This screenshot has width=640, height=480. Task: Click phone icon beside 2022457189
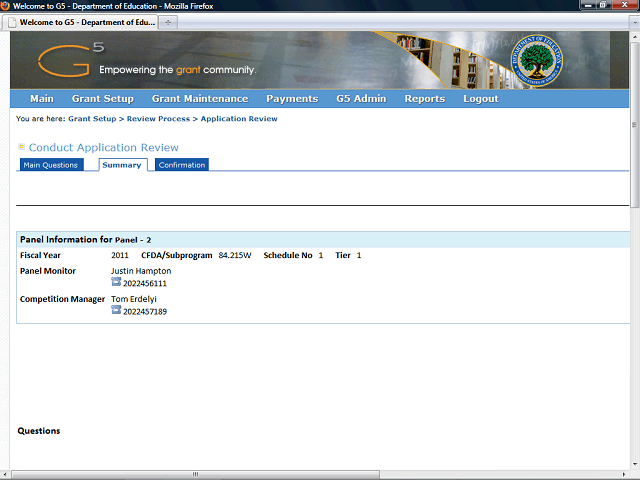(116, 310)
